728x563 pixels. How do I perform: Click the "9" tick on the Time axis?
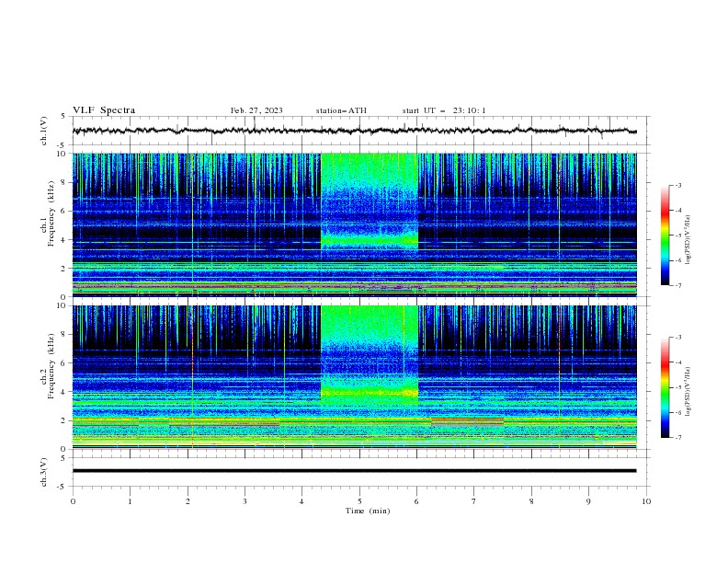click(x=588, y=501)
